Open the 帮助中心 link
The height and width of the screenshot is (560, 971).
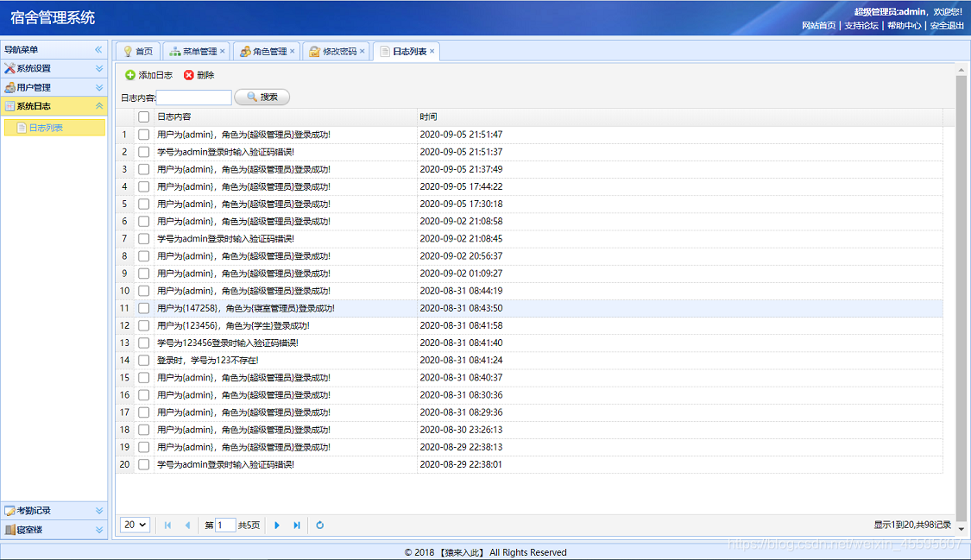click(x=905, y=25)
